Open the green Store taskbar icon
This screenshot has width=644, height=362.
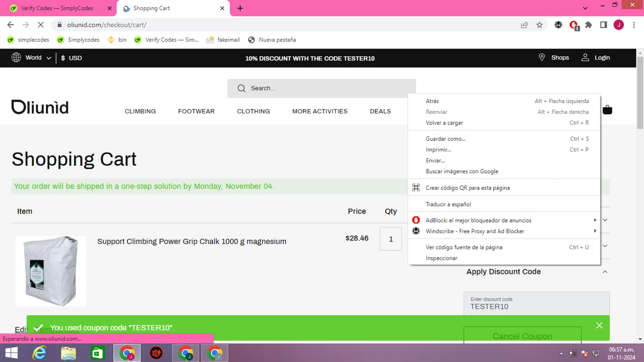(x=98, y=353)
